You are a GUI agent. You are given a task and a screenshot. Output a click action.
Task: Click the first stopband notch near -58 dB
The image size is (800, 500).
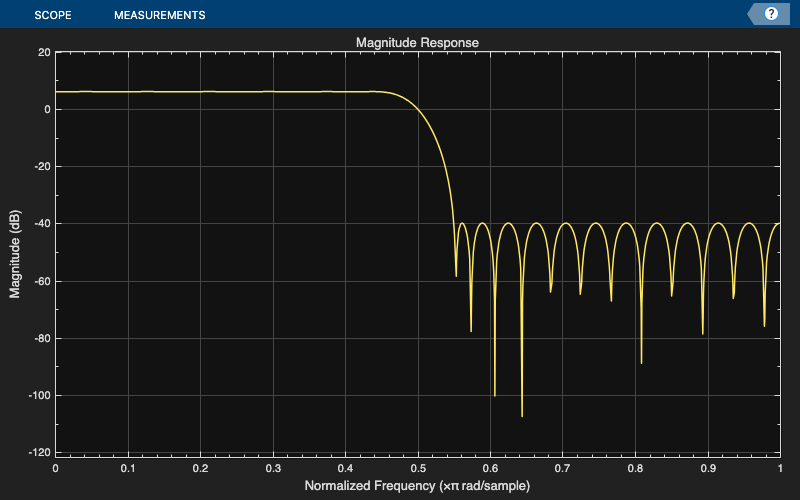click(x=456, y=275)
